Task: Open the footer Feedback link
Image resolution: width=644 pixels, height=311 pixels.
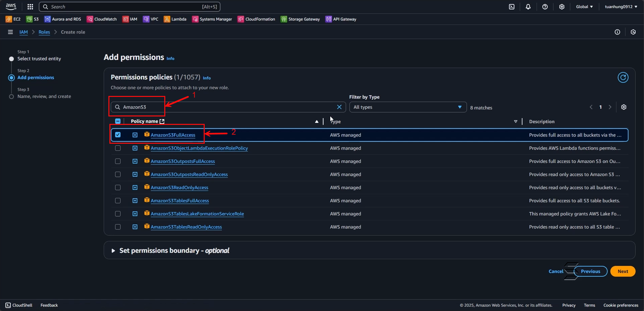Action: [49, 305]
